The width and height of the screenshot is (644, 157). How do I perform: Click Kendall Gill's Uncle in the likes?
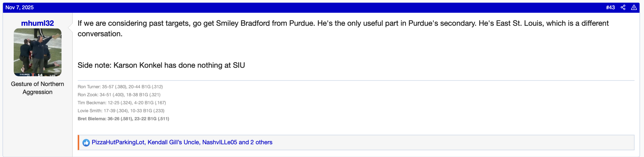pyautogui.click(x=173, y=142)
